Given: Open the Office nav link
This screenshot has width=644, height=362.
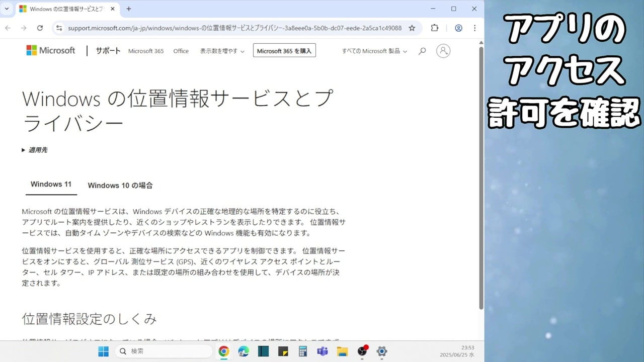Looking at the screenshot, I should [x=181, y=51].
